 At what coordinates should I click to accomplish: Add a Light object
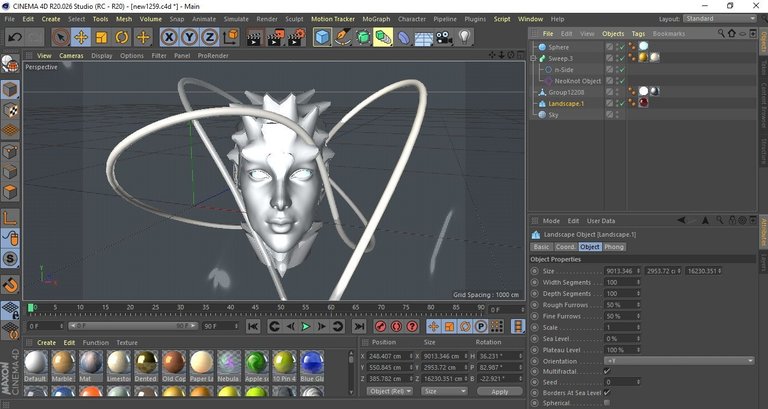click(464, 37)
